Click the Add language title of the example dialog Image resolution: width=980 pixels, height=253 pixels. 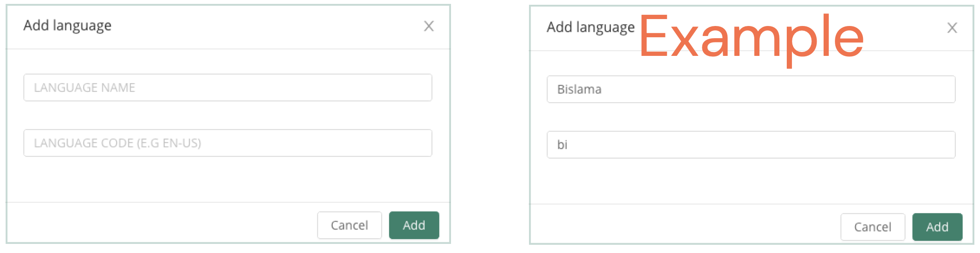coord(590,27)
